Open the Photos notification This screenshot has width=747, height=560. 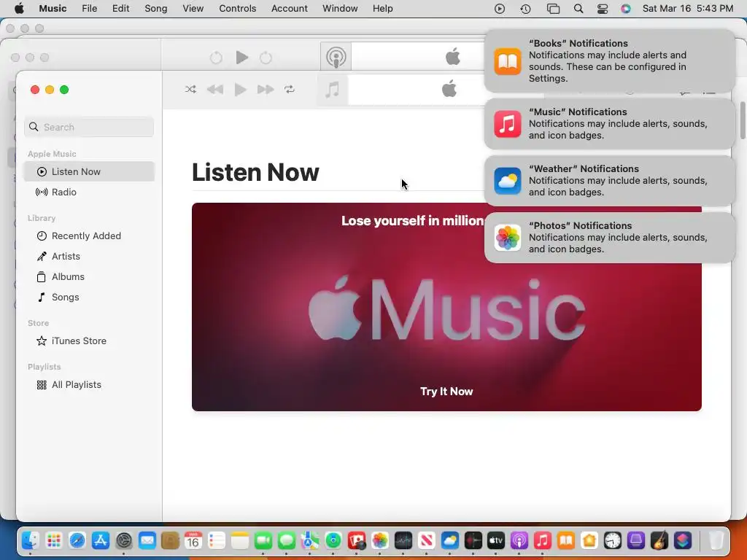coord(609,238)
